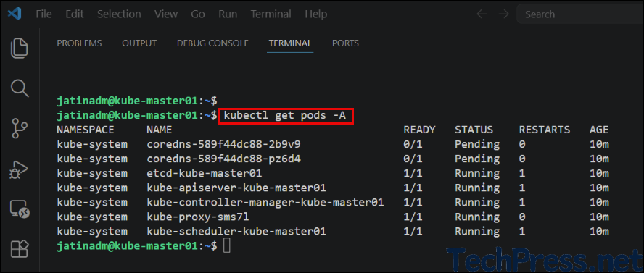Open the File menu
The width and height of the screenshot is (644, 273).
[x=44, y=14]
